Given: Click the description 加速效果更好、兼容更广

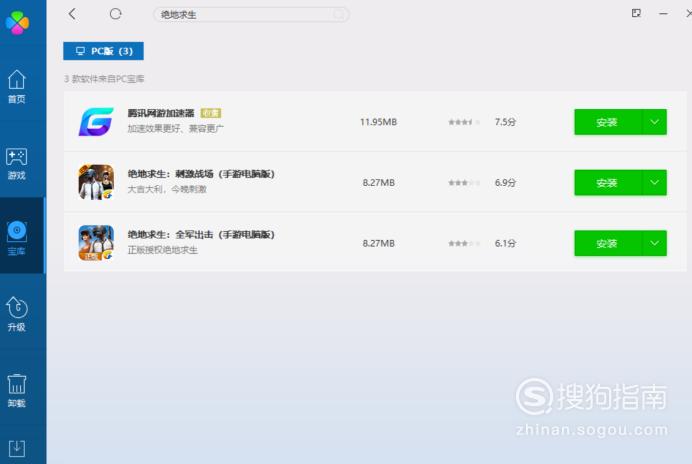Looking at the screenshot, I should [x=176, y=128].
